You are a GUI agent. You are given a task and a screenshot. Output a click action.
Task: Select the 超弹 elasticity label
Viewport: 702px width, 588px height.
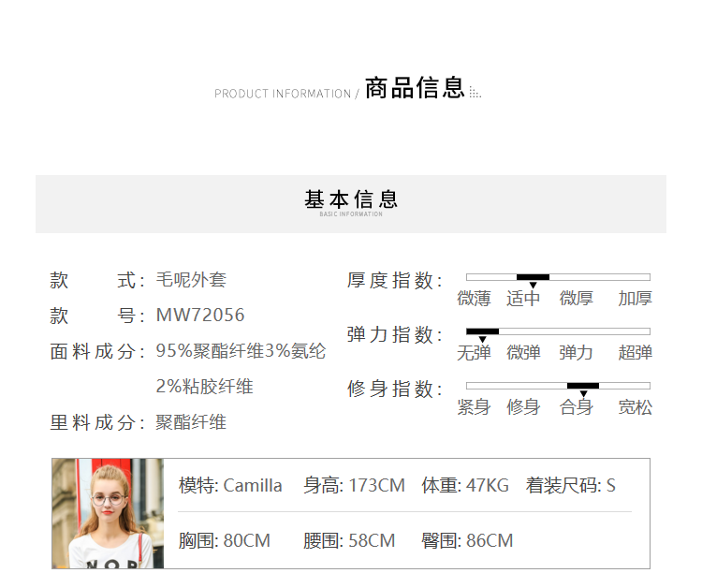click(x=635, y=352)
